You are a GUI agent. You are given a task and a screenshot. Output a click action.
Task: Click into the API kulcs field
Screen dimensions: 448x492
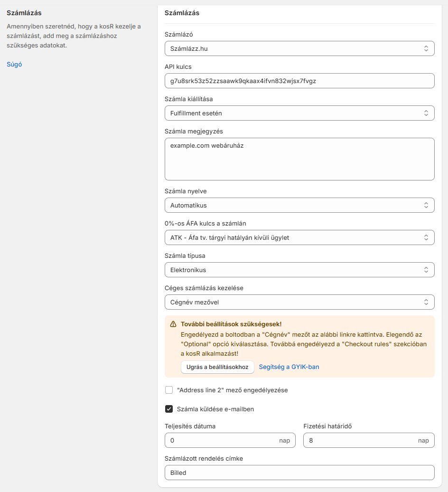pos(299,81)
